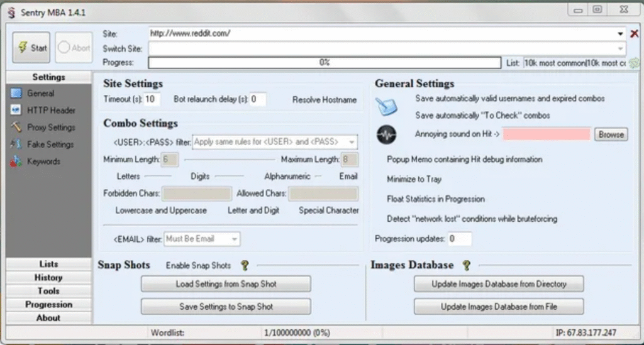Click Save Settings to Snap Shot
Screen dimensions: 644x345
tap(226, 307)
